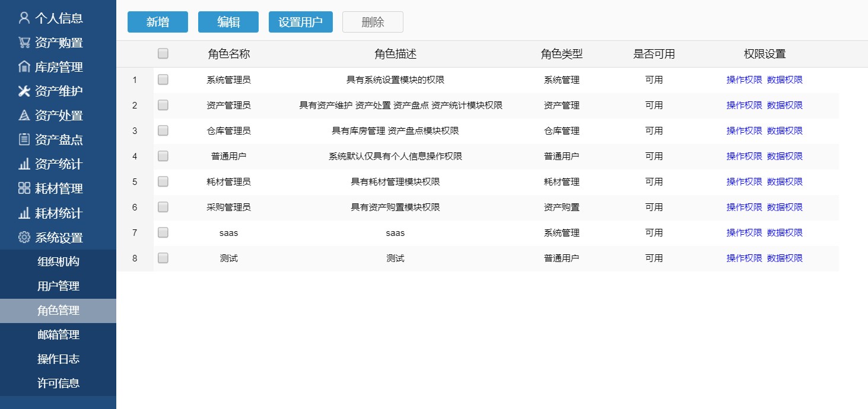This screenshot has width=868, height=409.
Task: Open 数据权限 for 采购管理员
Action: coord(785,207)
